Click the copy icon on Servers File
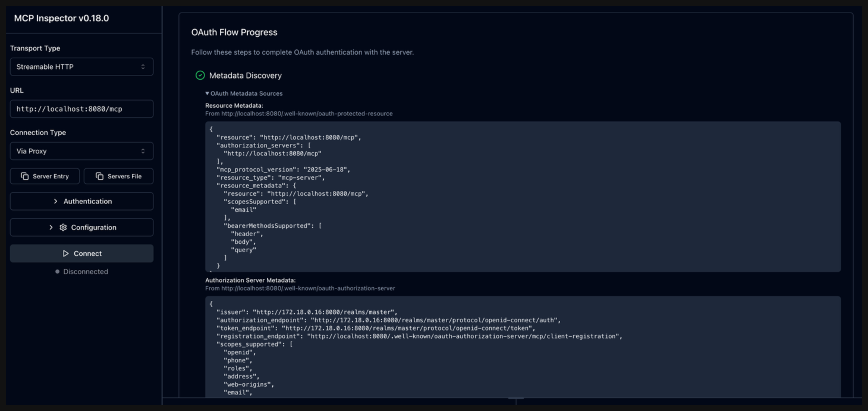This screenshot has height=411, width=868. [99, 176]
